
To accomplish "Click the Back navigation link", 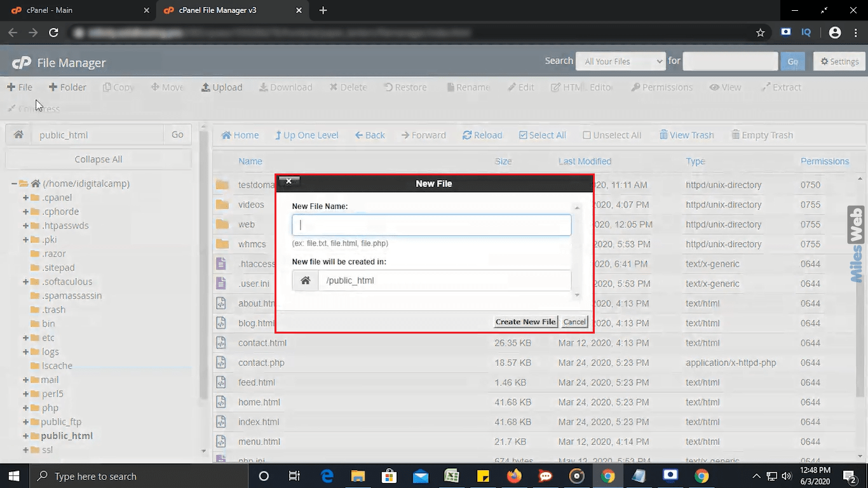I will pos(370,135).
